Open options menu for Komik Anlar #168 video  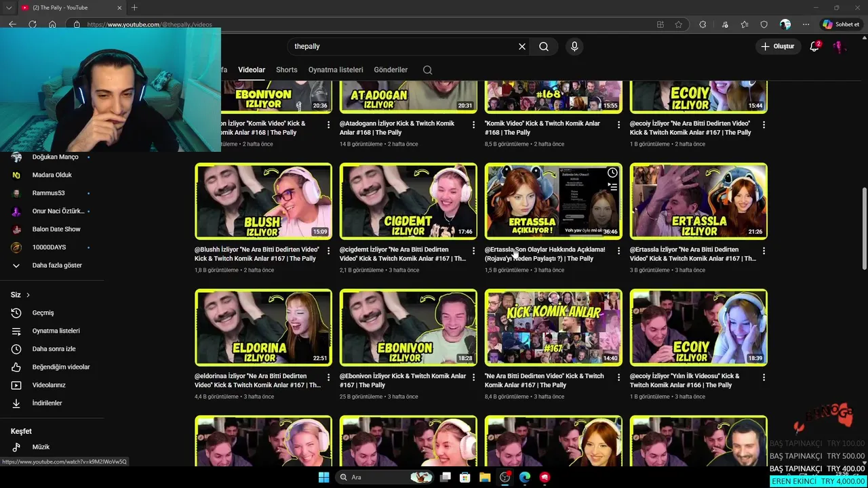[x=618, y=125]
